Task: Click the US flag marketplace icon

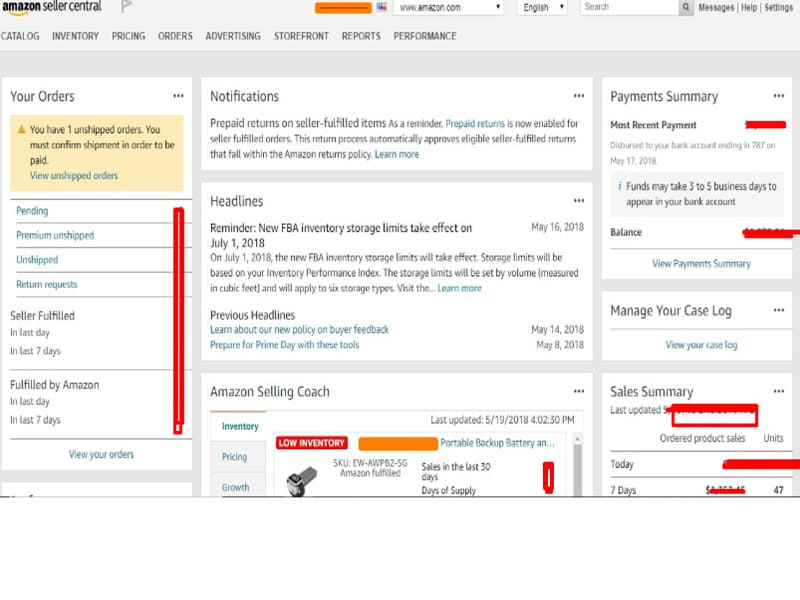Action: 382,7
